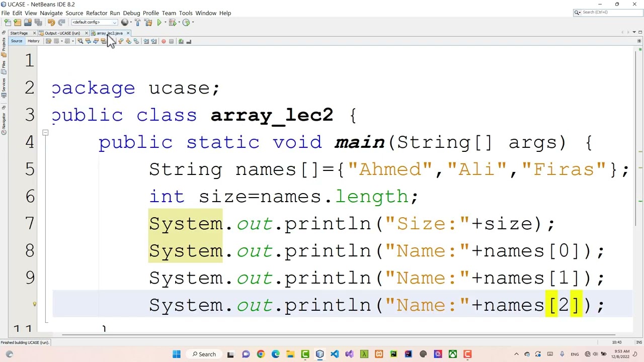
Task: Open the taskbar clock and date
Action: point(621,354)
